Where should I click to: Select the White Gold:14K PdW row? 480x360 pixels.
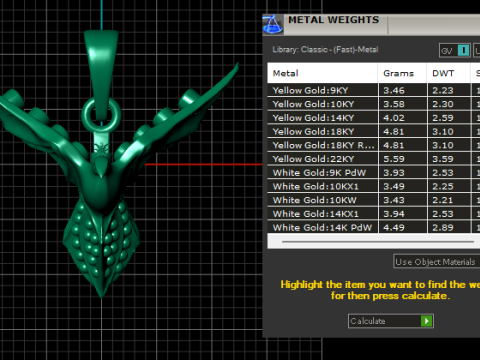coord(374,227)
